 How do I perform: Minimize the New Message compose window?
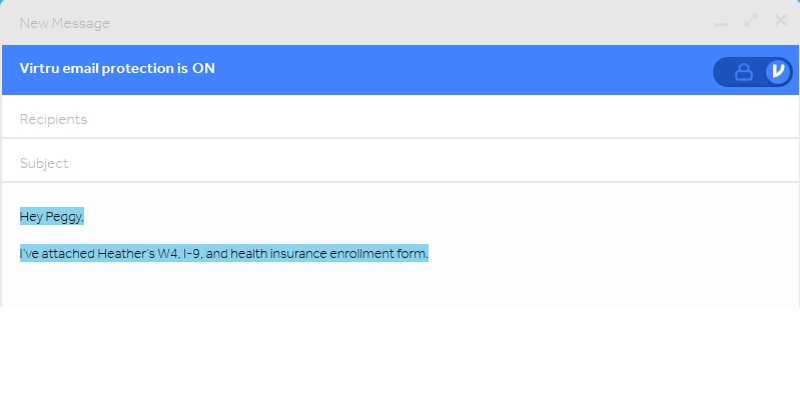point(720,24)
